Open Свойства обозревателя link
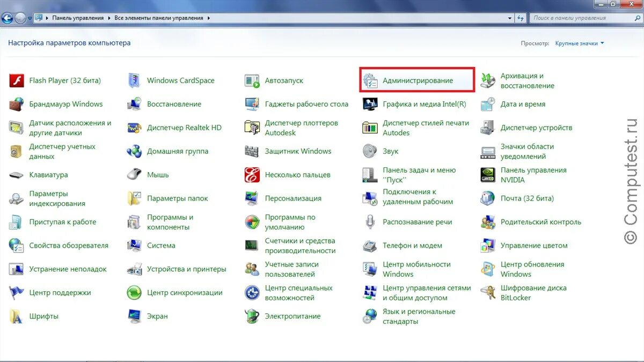This screenshot has width=644, height=362. (69, 246)
